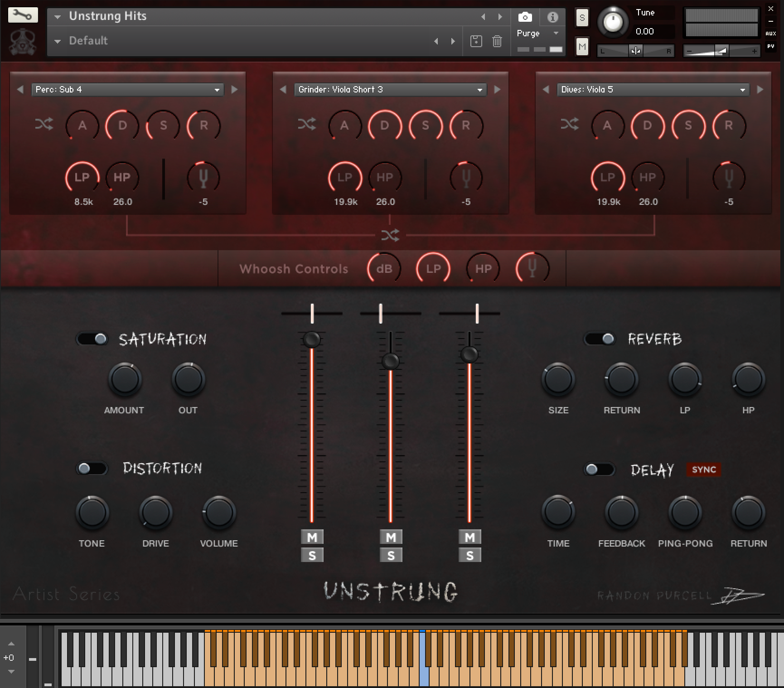Expand the Default preset menu arrow
784x688 pixels.
click(58, 41)
